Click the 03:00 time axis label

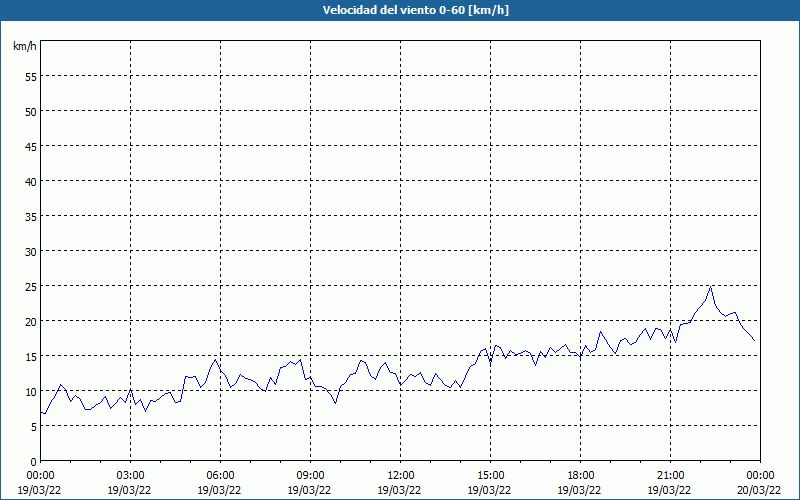(x=130, y=476)
